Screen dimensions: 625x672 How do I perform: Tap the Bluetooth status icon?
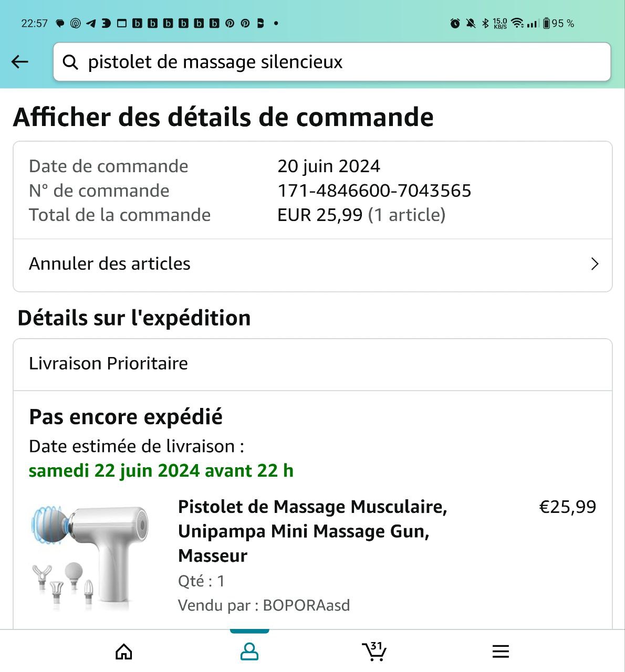coord(485,23)
